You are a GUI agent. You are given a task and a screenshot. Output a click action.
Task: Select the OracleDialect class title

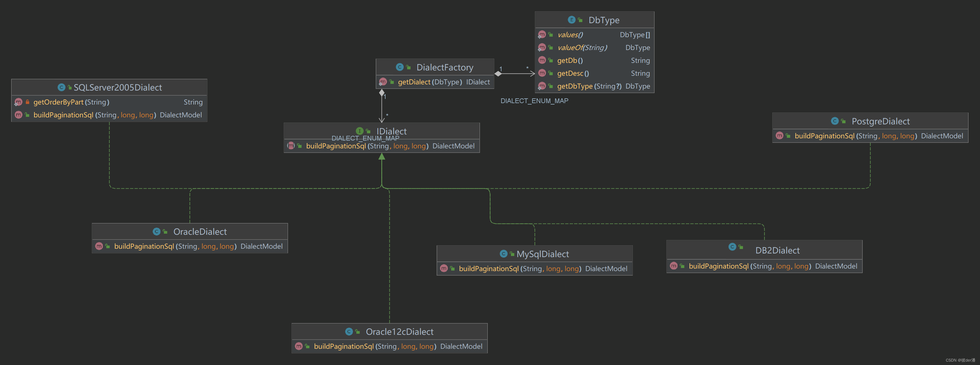point(200,232)
